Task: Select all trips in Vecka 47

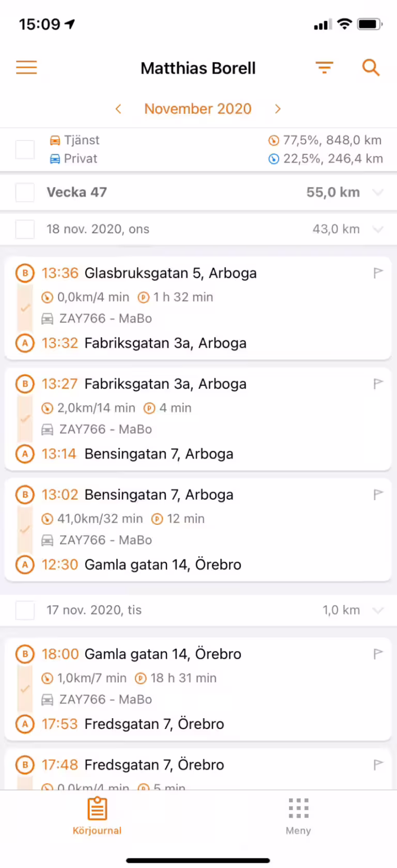Action: coord(25,192)
